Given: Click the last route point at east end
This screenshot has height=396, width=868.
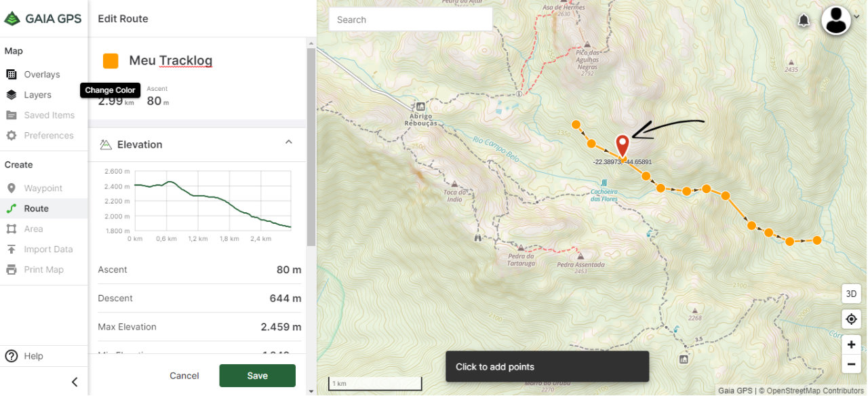Looking at the screenshot, I should 817,240.
